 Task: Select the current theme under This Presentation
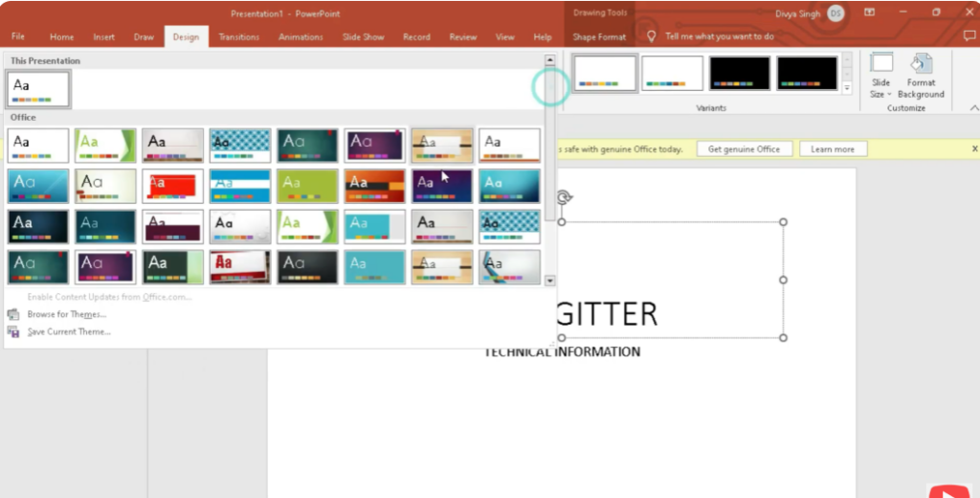38,89
